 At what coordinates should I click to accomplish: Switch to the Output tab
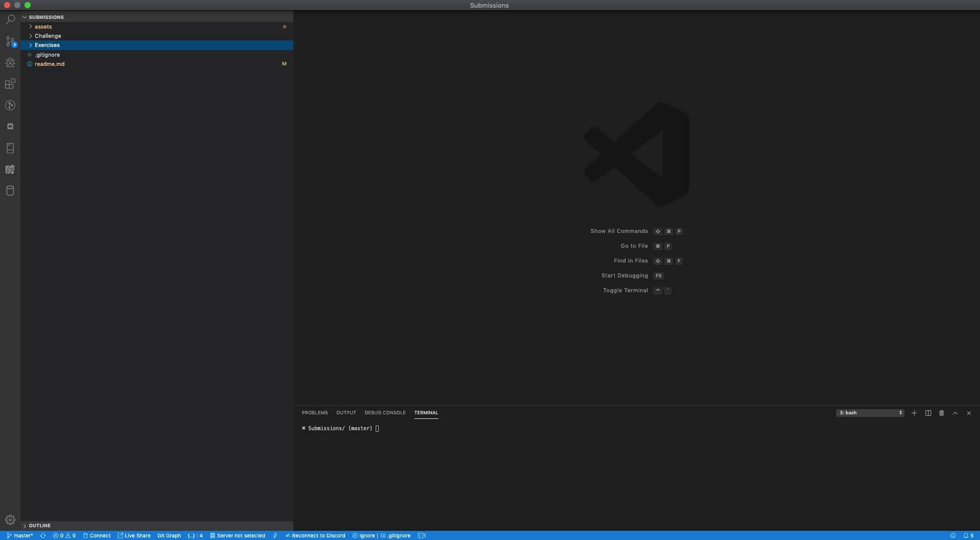click(x=346, y=413)
